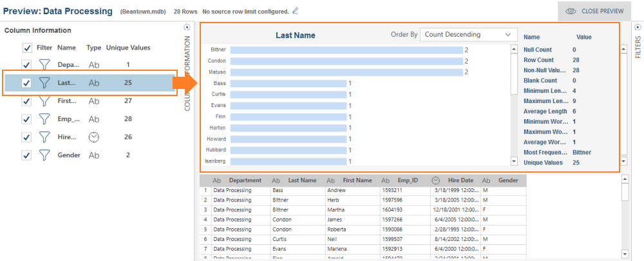Click the pencil icon to edit row limit
Viewport: 644px width, 261px height.
296,11
